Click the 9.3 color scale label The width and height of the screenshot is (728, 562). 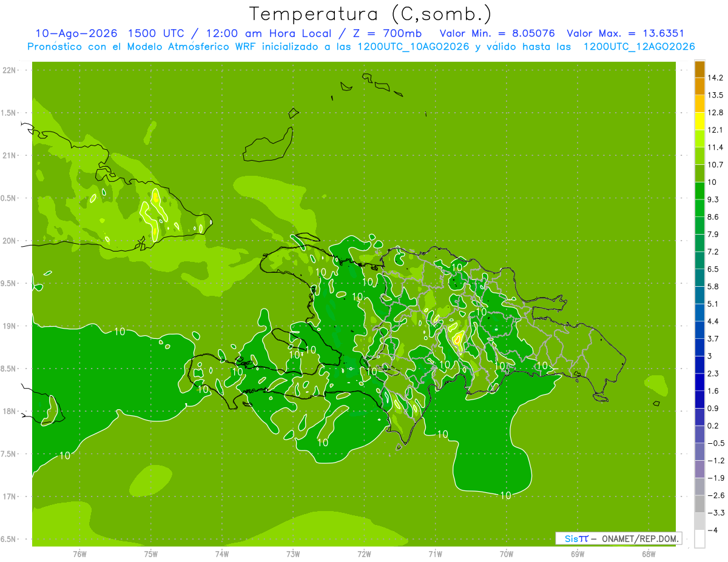[714, 199]
